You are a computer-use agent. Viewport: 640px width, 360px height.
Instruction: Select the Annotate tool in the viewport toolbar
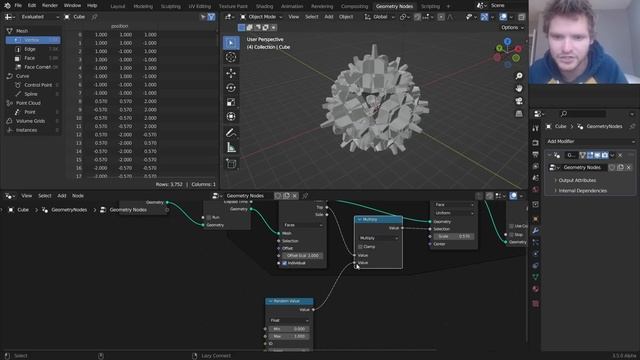[x=231, y=133]
